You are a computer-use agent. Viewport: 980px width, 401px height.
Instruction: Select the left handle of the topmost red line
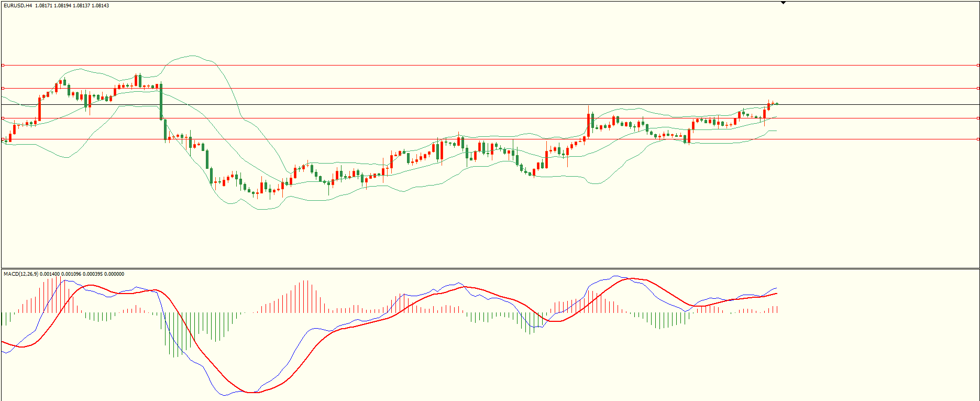[x=3, y=66]
